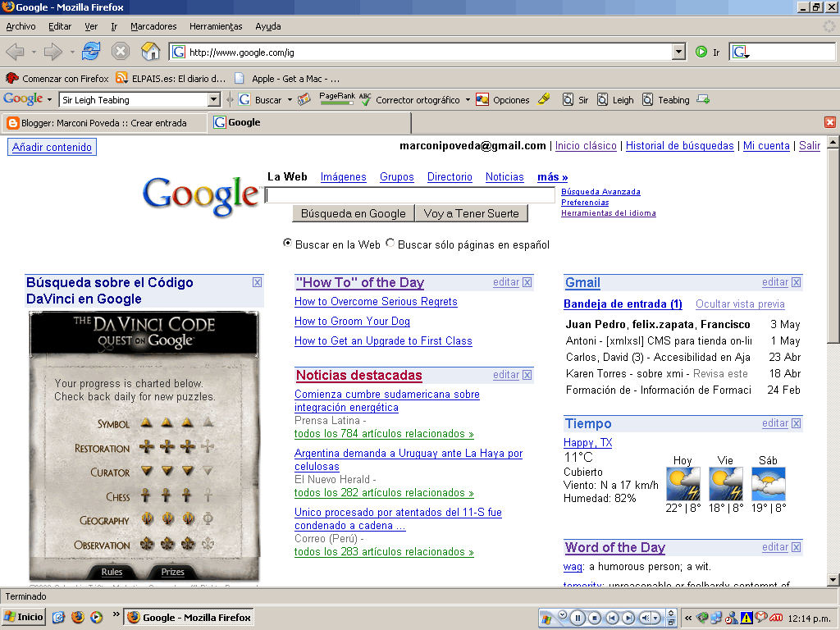The image size is (840, 630).
Task: Click the Búsqueda en Google button
Action: pos(354,213)
